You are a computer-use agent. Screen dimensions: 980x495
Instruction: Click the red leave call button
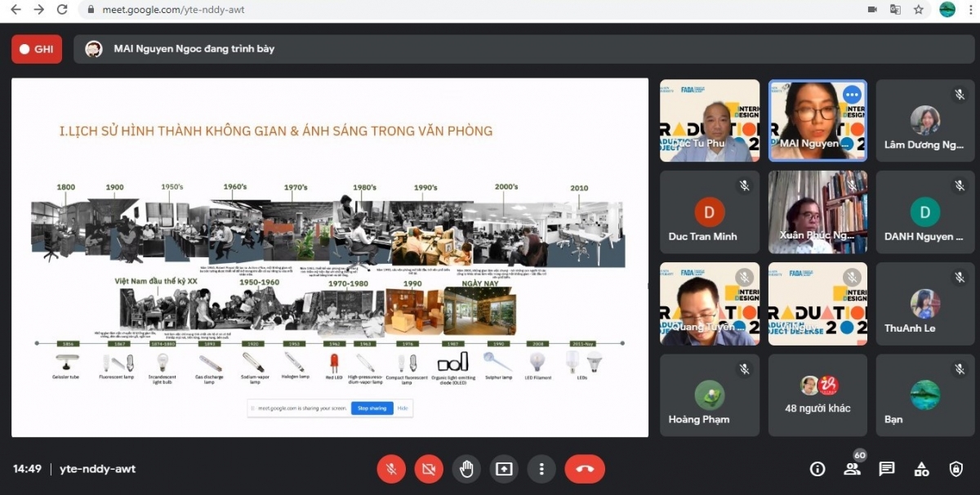tap(585, 469)
